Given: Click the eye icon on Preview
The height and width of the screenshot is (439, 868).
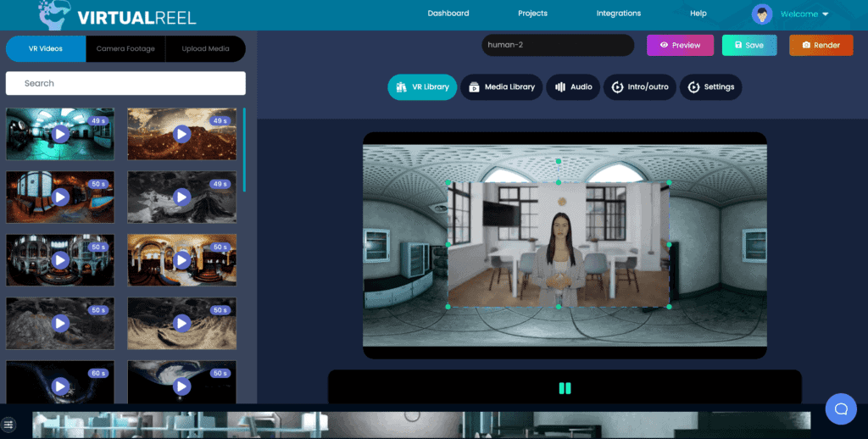Looking at the screenshot, I should coord(664,46).
